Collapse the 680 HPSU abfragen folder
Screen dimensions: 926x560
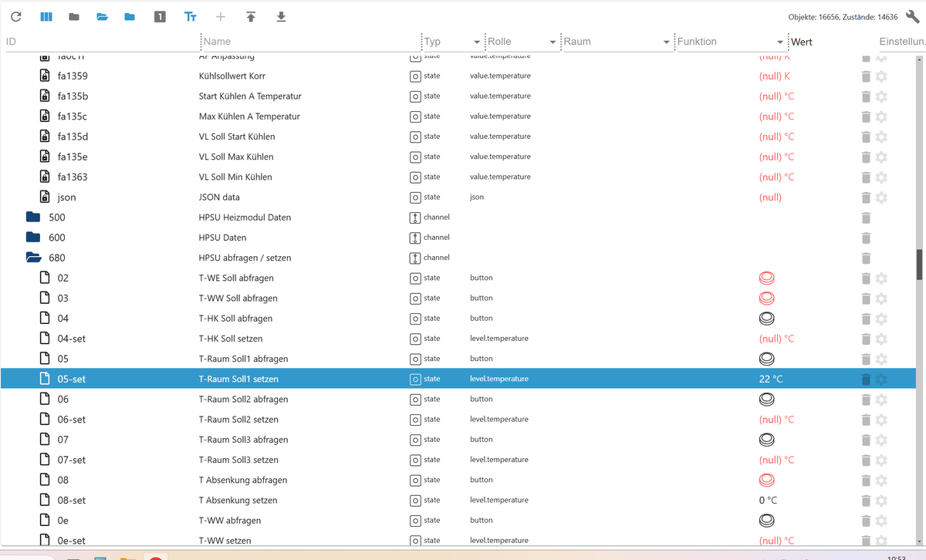point(33,258)
